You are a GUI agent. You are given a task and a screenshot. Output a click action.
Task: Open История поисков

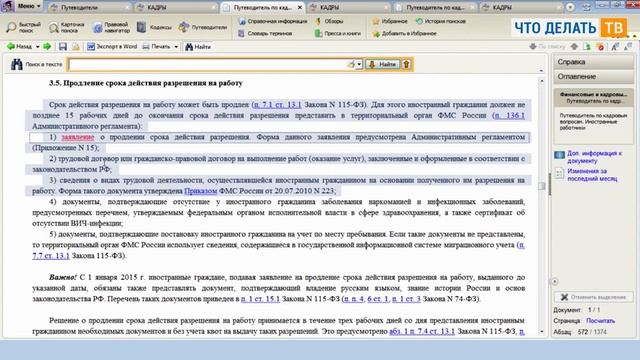(440, 21)
